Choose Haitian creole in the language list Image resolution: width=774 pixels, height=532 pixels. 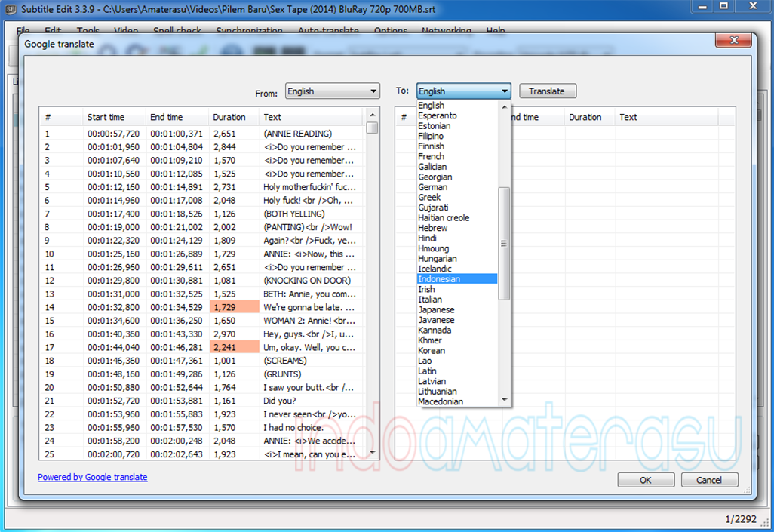[x=457, y=218]
